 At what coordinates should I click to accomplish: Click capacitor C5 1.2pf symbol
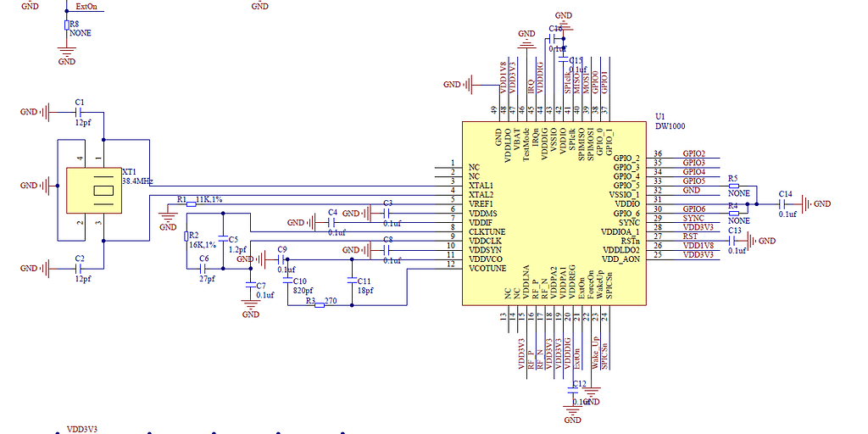pos(223,240)
